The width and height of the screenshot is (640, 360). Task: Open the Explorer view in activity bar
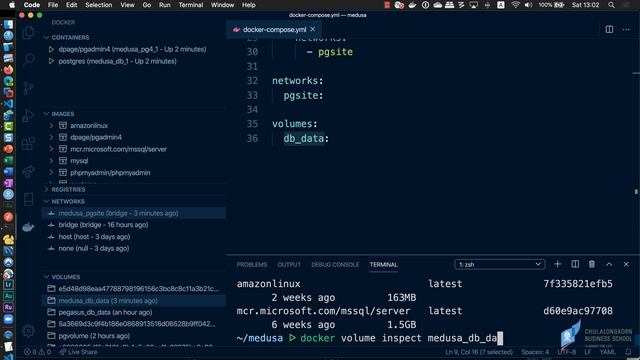(28, 33)
